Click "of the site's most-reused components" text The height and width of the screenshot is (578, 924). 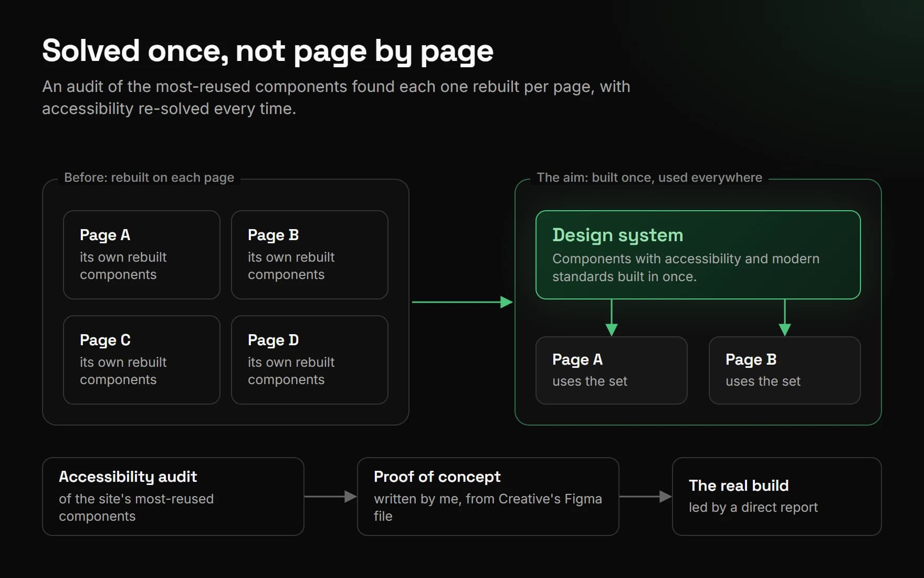136,508
